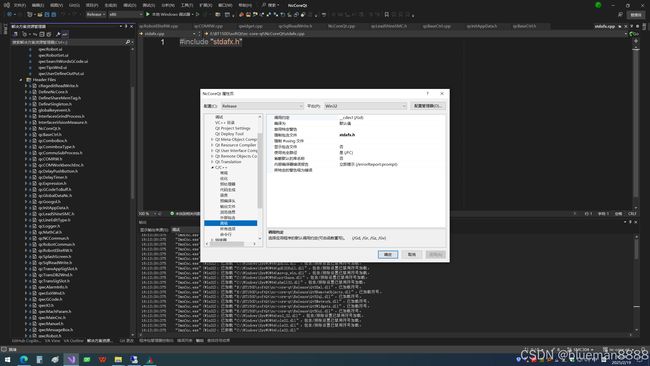Viewport: 650px width, 366px height.
Task: Open the toolbar Release configuration combo
Action: pyautogui.click(x=96, y=15)
